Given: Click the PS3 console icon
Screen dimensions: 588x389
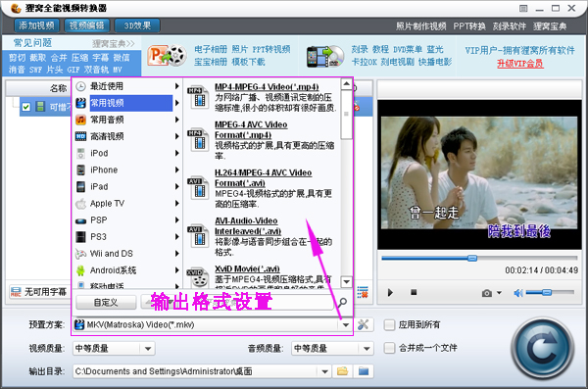Looking at the screenshot, I should 80,237.
